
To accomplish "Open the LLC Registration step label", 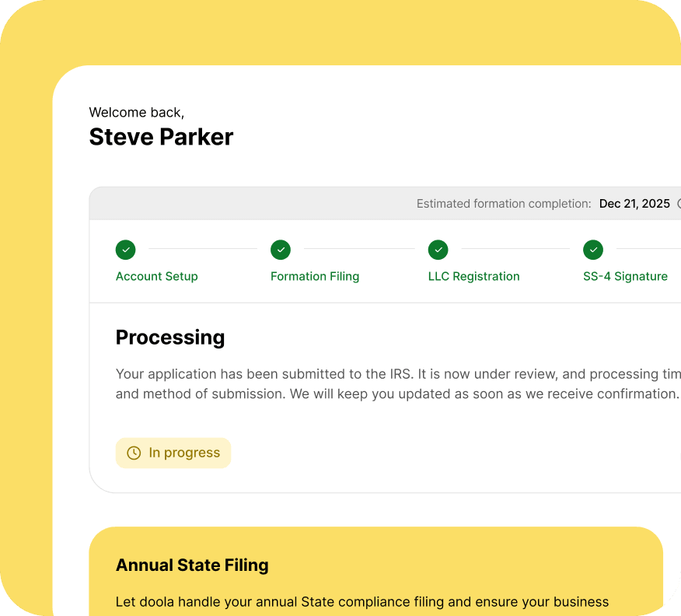I will (x=473, y=276).
